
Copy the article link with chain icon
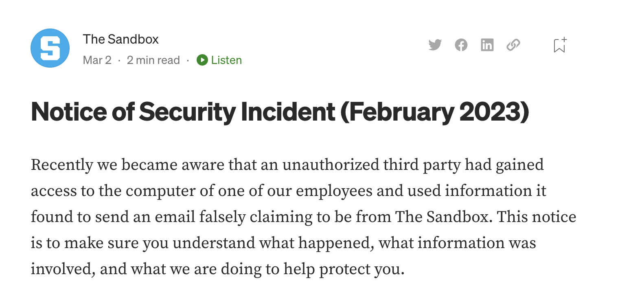tap(513, 45)
